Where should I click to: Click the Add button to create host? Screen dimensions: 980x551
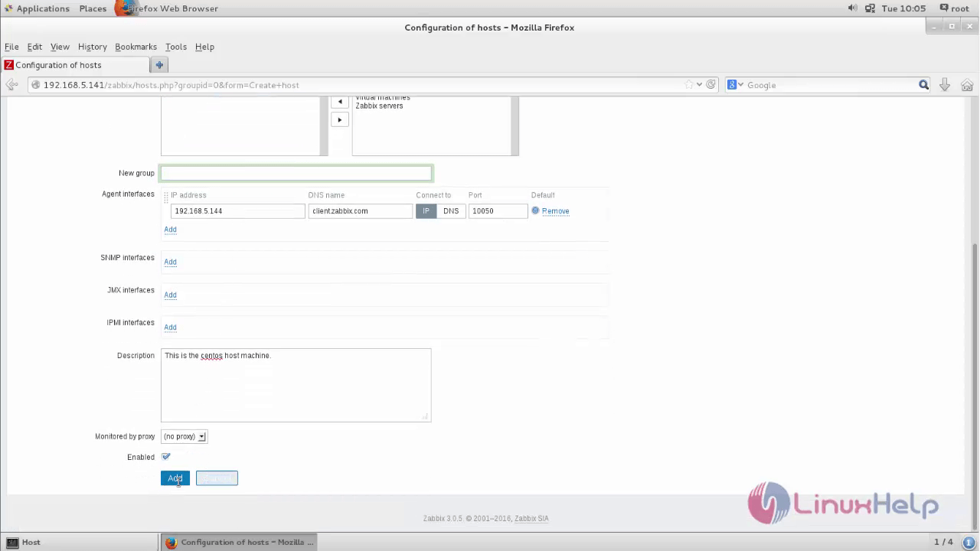[x=175, y=478]
